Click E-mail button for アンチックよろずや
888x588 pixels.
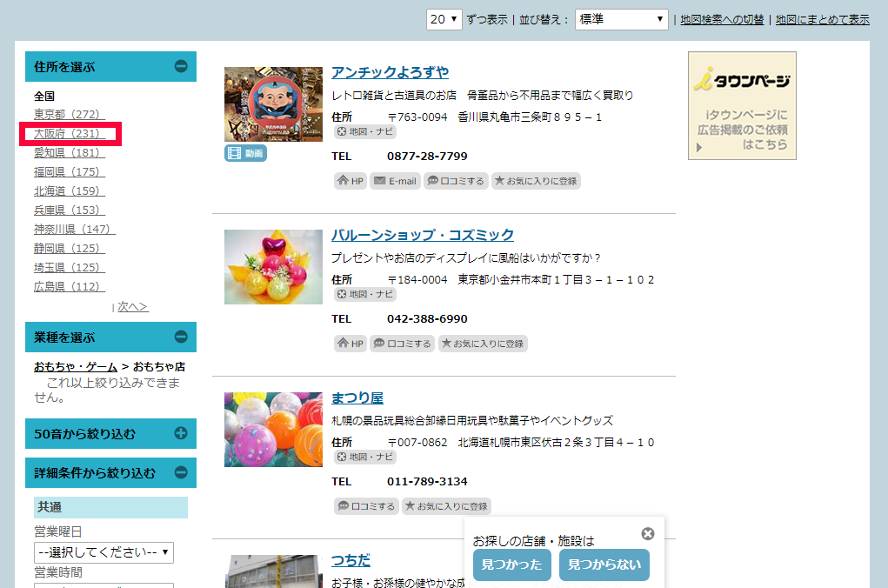(x=395, y=181)
